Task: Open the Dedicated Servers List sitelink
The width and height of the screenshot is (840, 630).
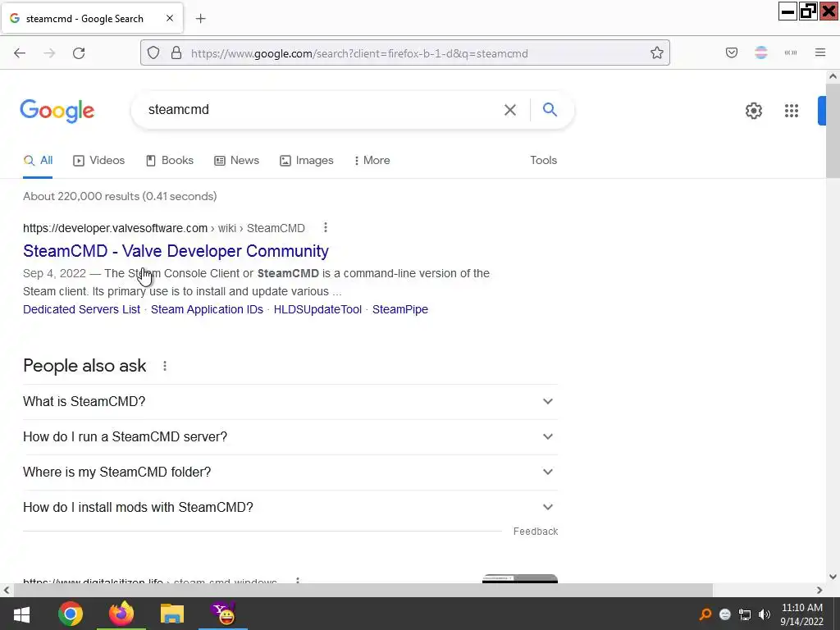Action: click(81, 309)
